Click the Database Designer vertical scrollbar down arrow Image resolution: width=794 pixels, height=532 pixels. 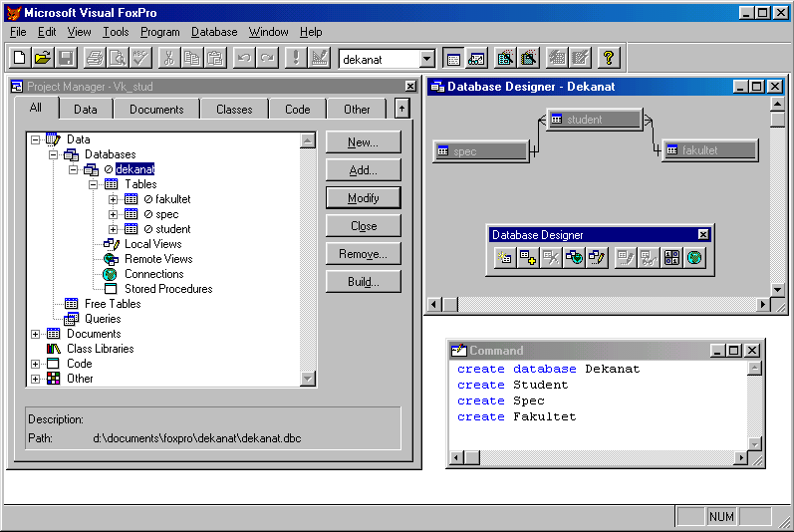pos(777,290)
